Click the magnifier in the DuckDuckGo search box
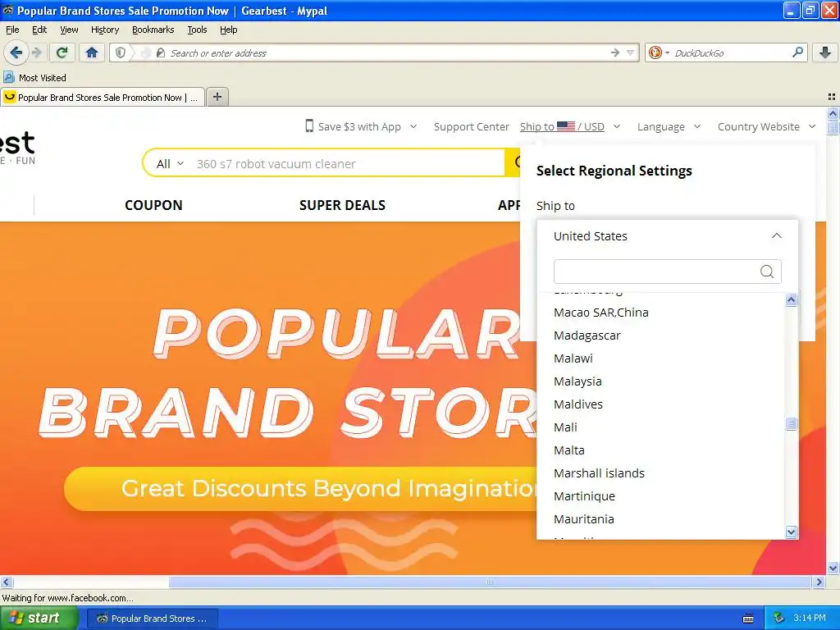The width and height of the screenshot is (840, 630). coord(797,52)
